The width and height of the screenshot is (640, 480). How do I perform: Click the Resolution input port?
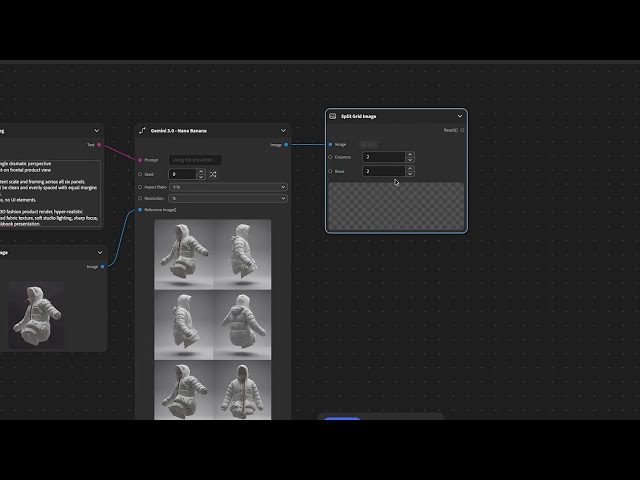(x=140, y=198)
